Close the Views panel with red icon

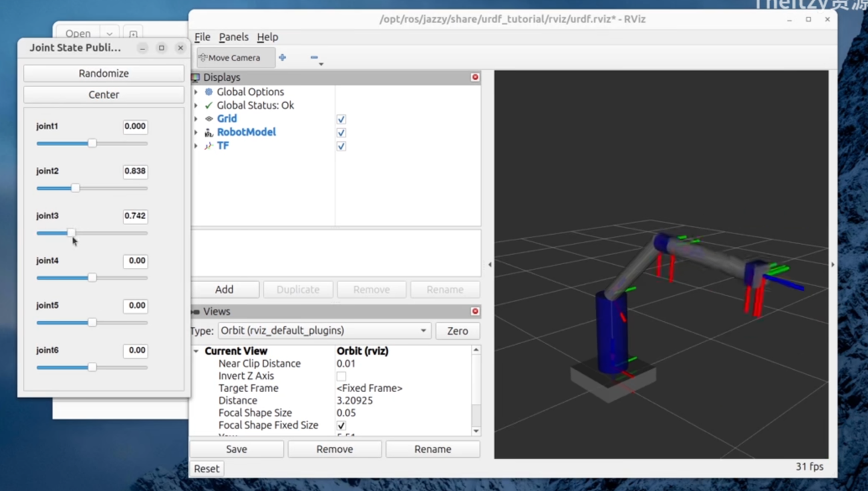pos(475,311)
